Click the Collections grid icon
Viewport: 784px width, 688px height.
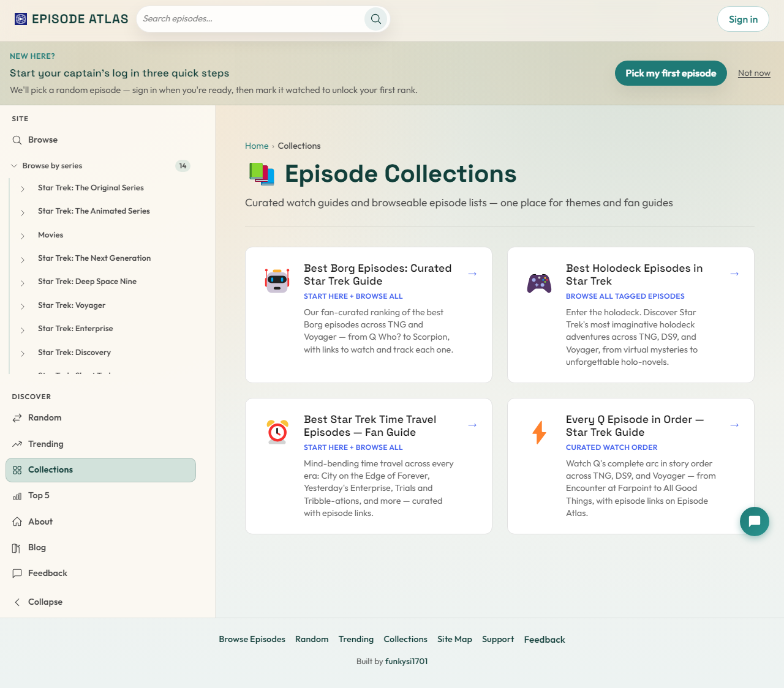(x=17, y=470)
